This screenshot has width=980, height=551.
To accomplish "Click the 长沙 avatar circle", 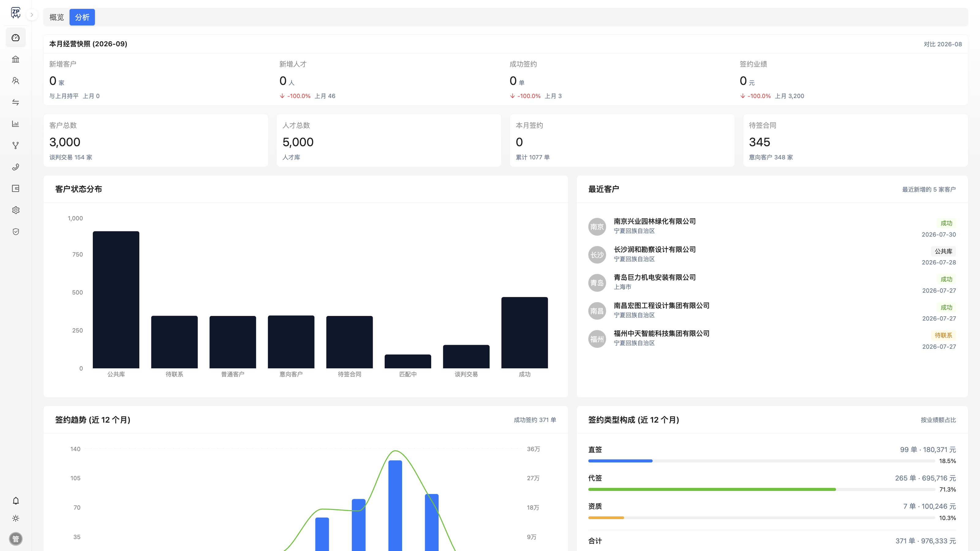I will click(597, 255).
